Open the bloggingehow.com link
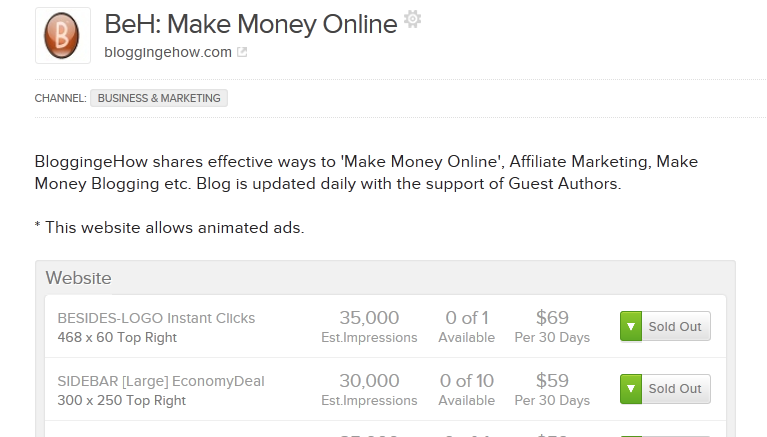This screenshot has height=437, width=767. coord(168,52)
